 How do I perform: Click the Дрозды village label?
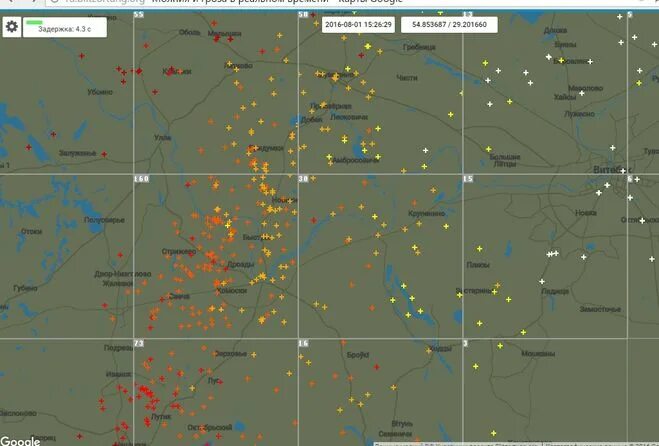pos(240,264)
